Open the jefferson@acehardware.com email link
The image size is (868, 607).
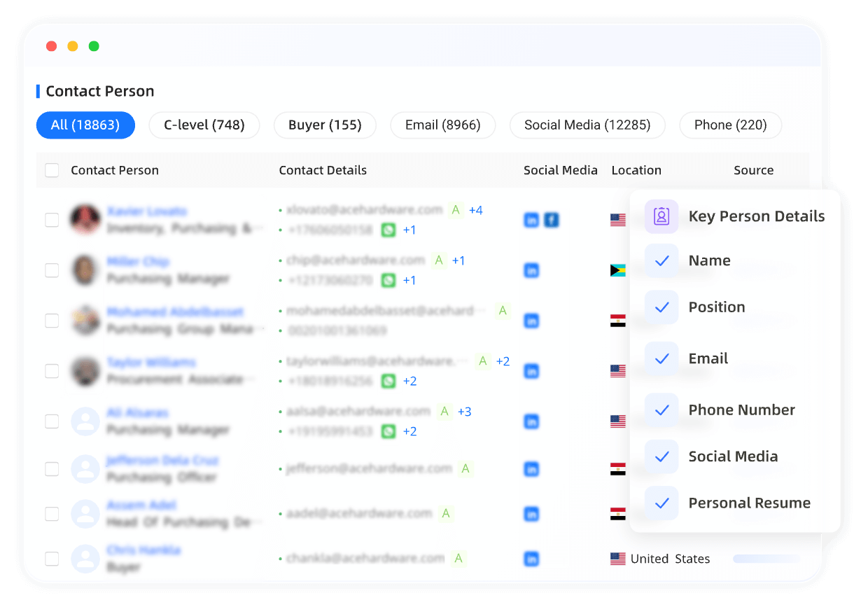369,468
